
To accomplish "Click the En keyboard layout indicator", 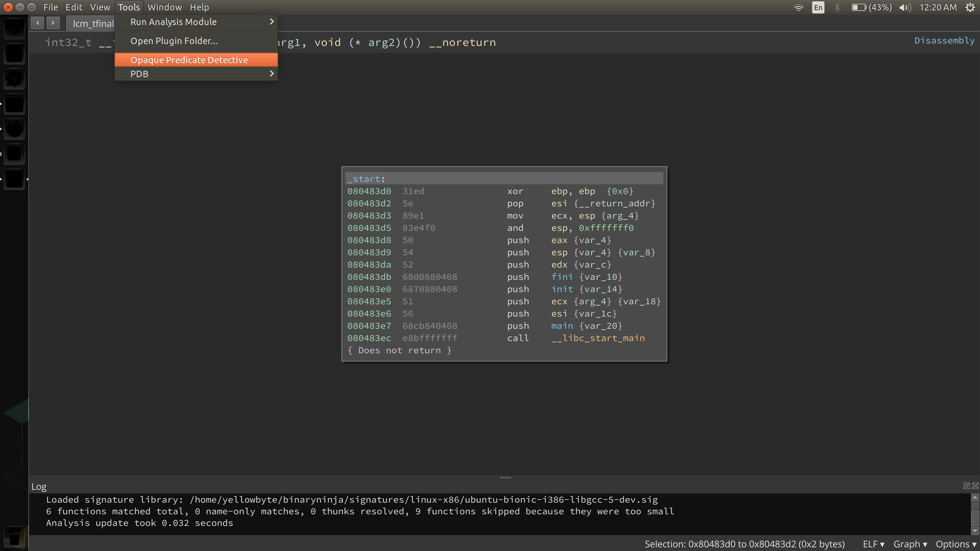I will tap(818, 7).
